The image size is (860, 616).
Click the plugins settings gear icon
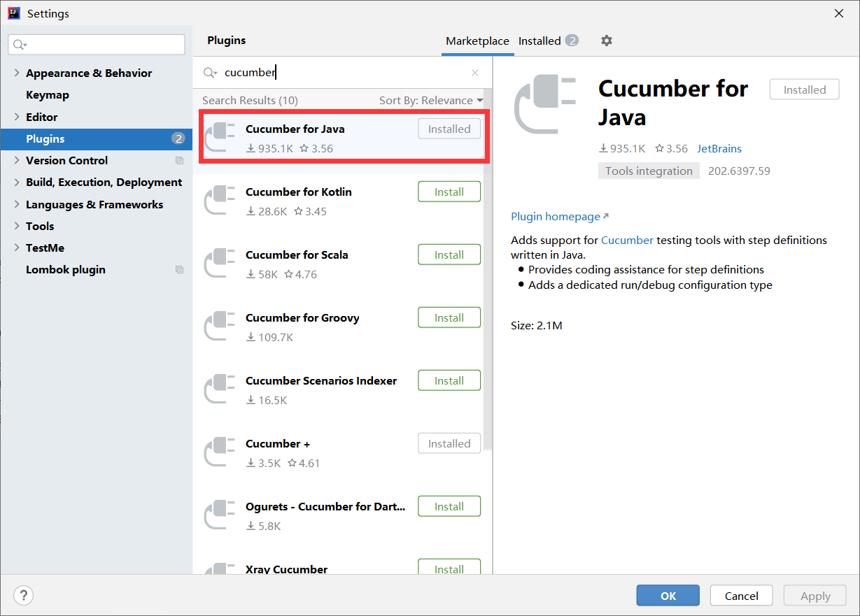[x=607, y=41]
